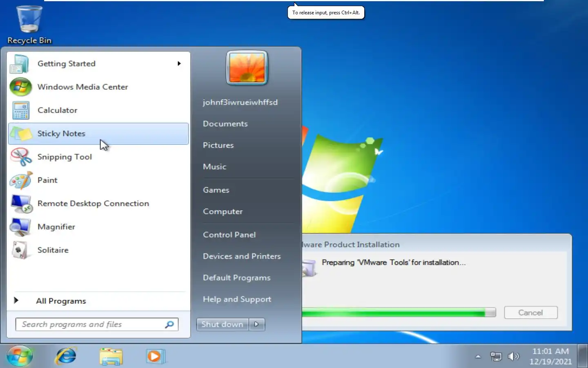Viewport: 588px width, 368px height.
Task: Launch Internet Explorer from taskbar
Action: [x=66, y=356]
